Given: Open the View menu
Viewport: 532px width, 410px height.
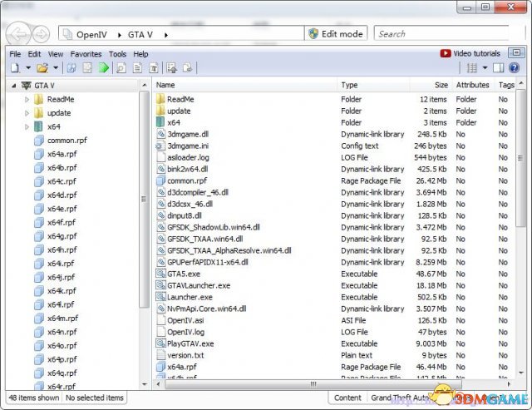Looking at the screenshot, I should coord(56,54).
